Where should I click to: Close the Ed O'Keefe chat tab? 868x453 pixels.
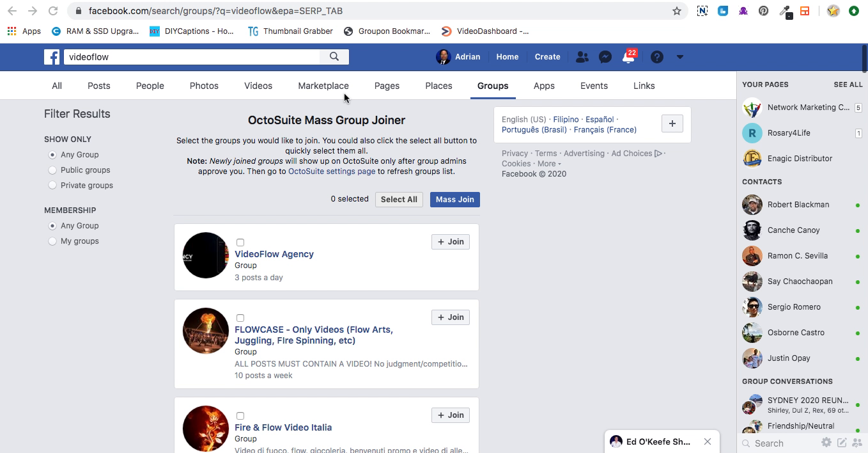708,441
